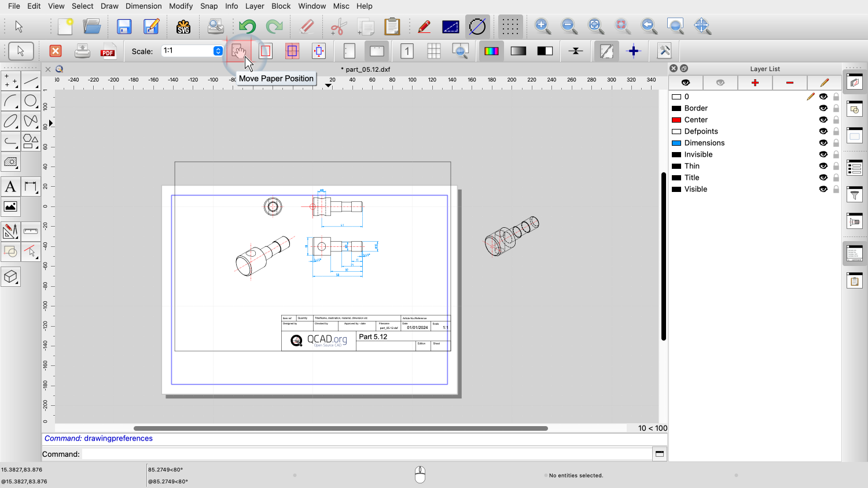Open the Dimension menu
The image size is (868, 488).
(144, 6)
